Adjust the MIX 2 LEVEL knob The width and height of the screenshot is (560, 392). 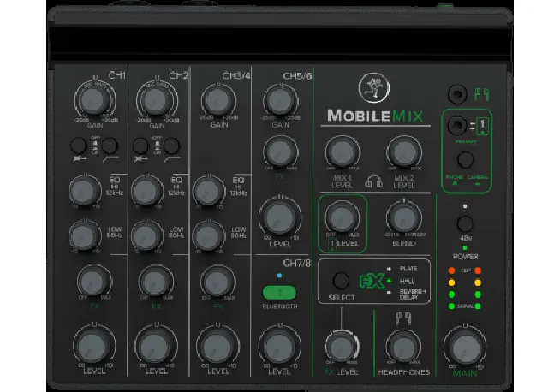(404, 151)
